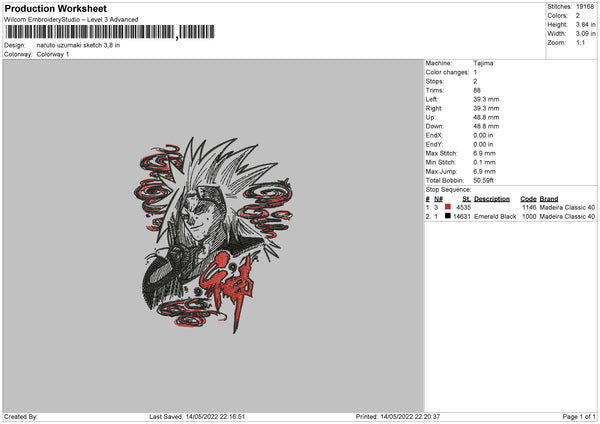Click the Total Bobbin value 50.59ft

(x=483, y=180)
